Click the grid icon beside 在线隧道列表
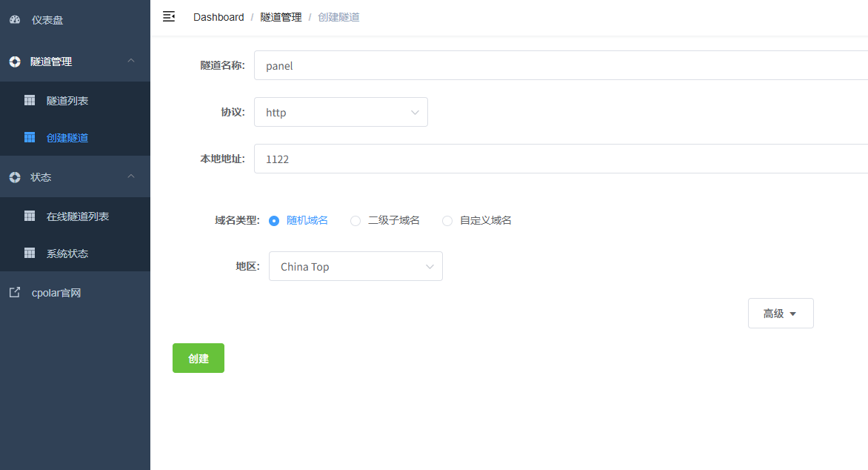The height and width of the screenshot is (470, 868). point(30,216)
